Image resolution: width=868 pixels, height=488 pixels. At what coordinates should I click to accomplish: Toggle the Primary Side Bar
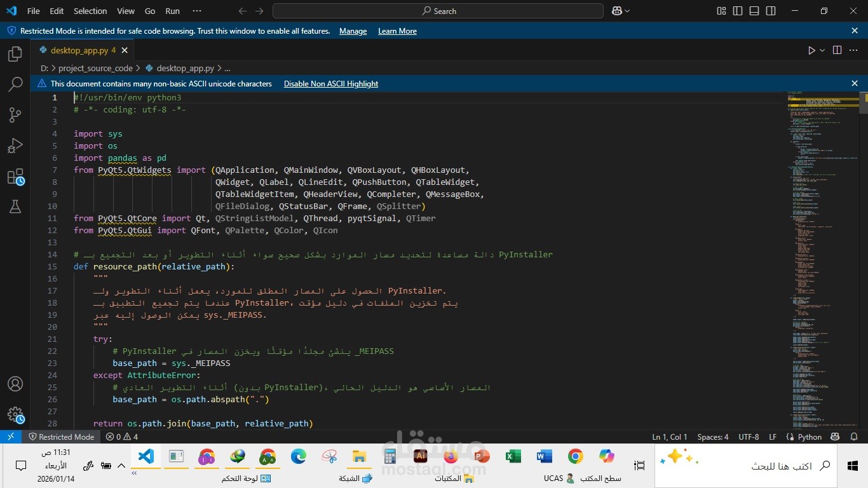738,11
